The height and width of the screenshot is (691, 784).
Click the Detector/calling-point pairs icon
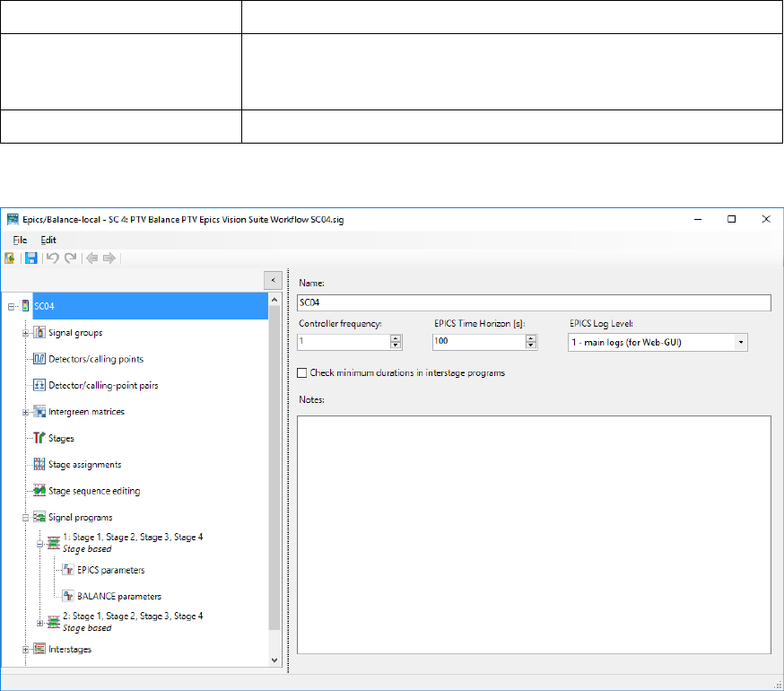[x=39, y=385]
